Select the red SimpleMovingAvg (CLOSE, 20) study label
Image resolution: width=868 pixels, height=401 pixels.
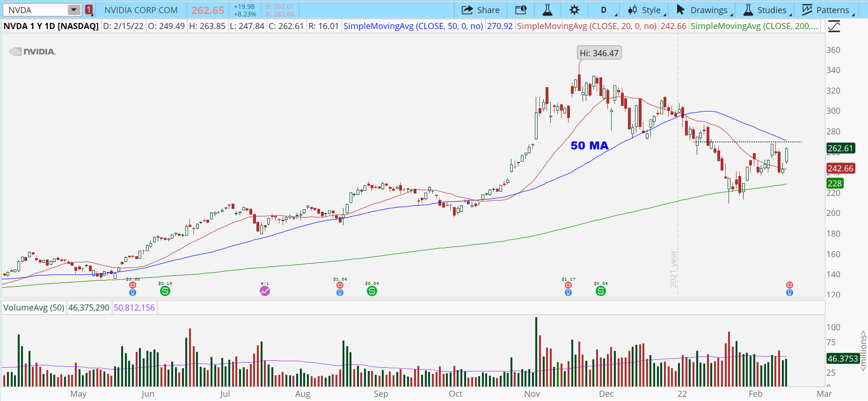587,26
